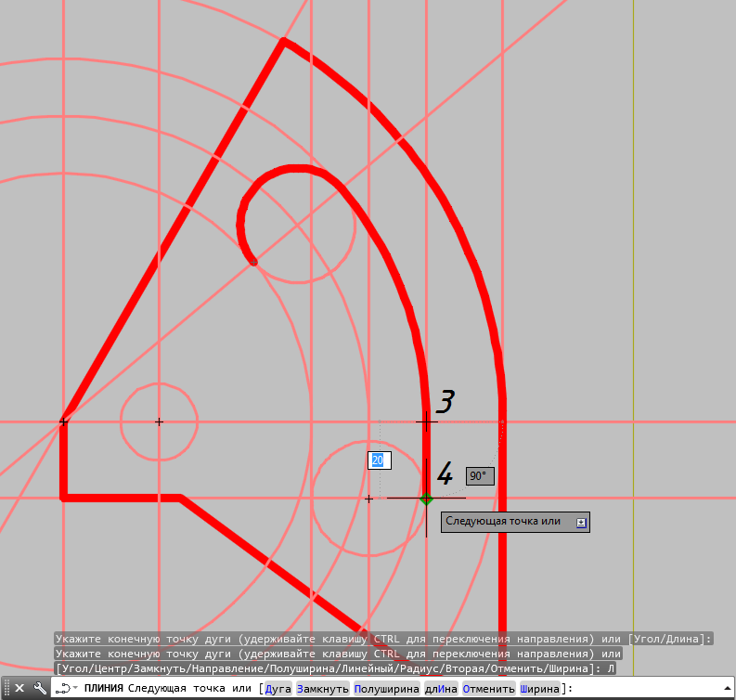Click empty command input area after prompt colon
736x700 pixels.
(x=650, y=689)
